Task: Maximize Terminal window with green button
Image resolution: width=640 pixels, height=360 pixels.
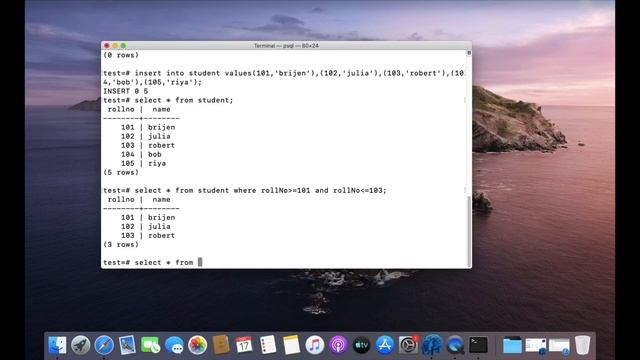Action: click(123, 46)
